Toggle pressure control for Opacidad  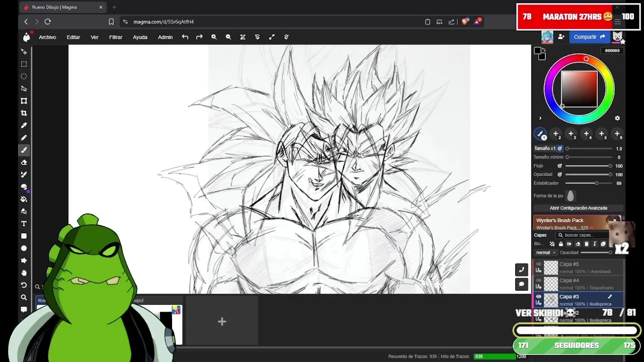click(559, 174)
